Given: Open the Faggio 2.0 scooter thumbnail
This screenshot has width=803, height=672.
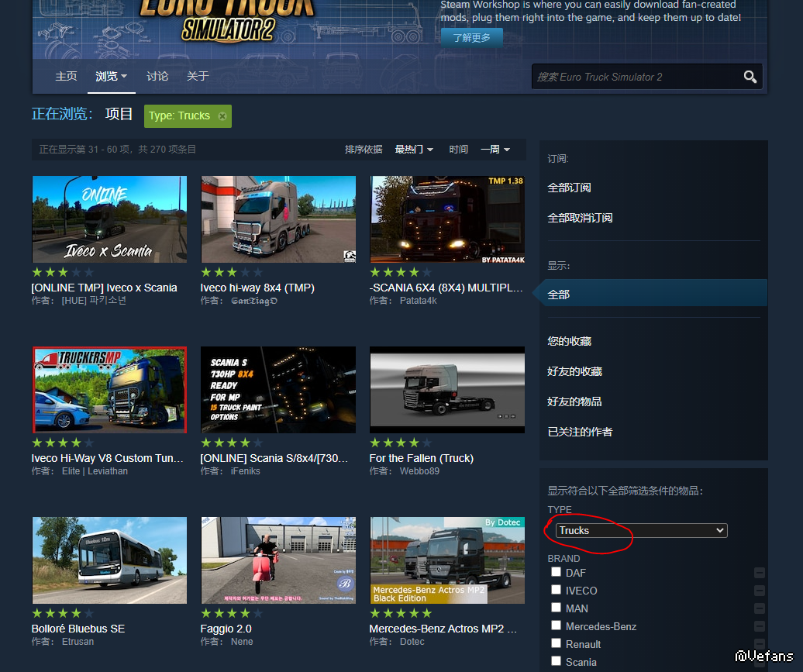Looking at the screenshot, I should pyautogui.click(x=278, y=560).
